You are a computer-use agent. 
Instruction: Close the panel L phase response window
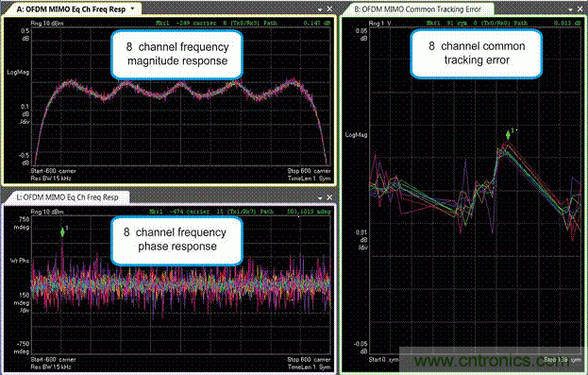coord(329,197)
